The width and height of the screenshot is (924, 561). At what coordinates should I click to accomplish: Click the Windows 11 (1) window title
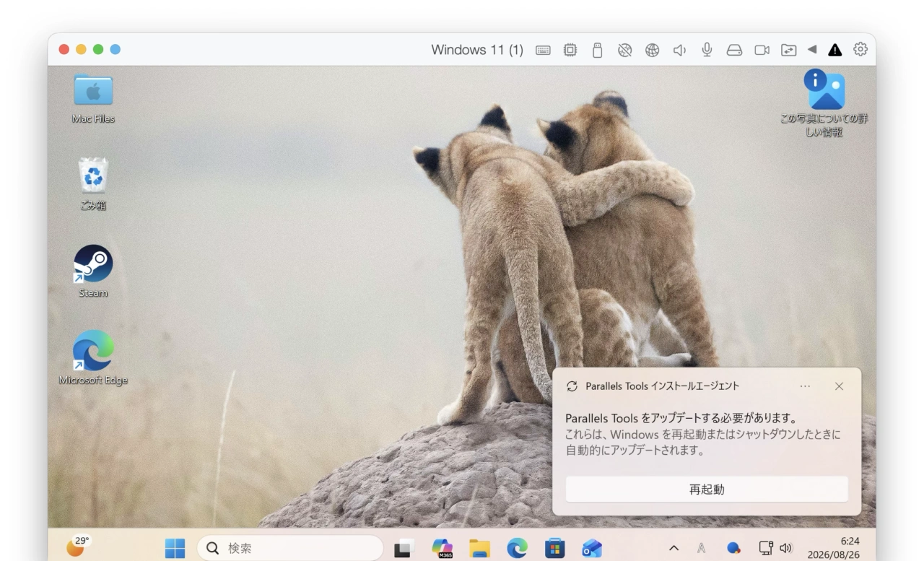pyautogui.click(x=477, y=50)
